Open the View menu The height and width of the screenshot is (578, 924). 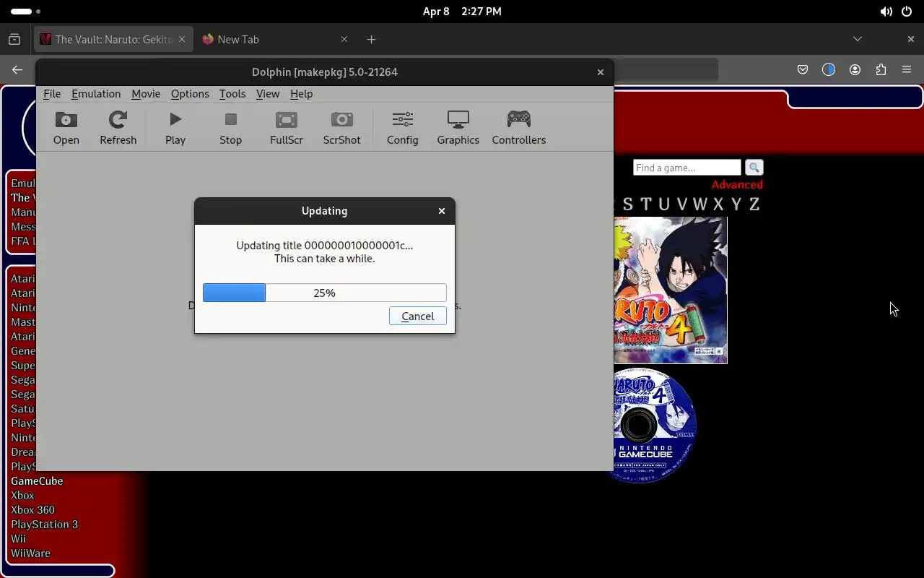pos(268,94)
